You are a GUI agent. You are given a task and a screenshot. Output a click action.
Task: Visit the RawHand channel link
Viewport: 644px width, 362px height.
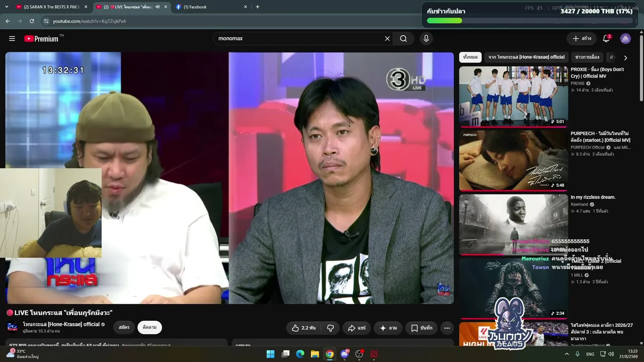pyautogui.click(x=580, y=205)
